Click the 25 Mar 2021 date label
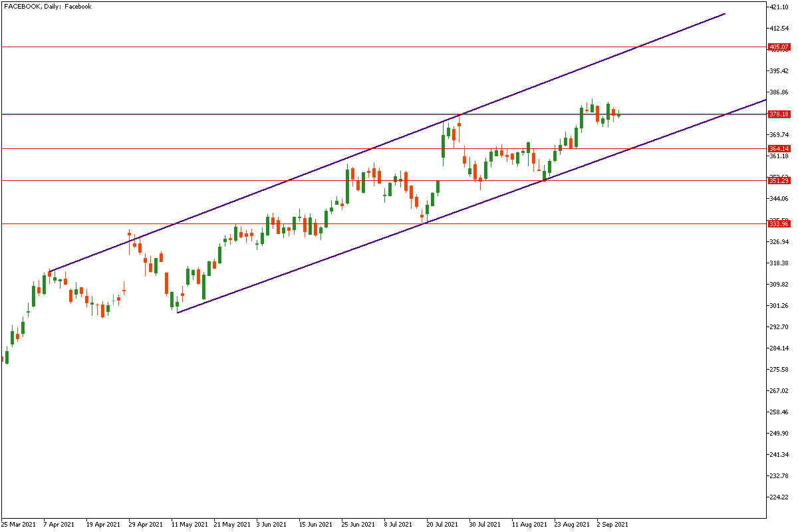Image resolution: width=798 pixels, height=532 pixels. (18, 524)
